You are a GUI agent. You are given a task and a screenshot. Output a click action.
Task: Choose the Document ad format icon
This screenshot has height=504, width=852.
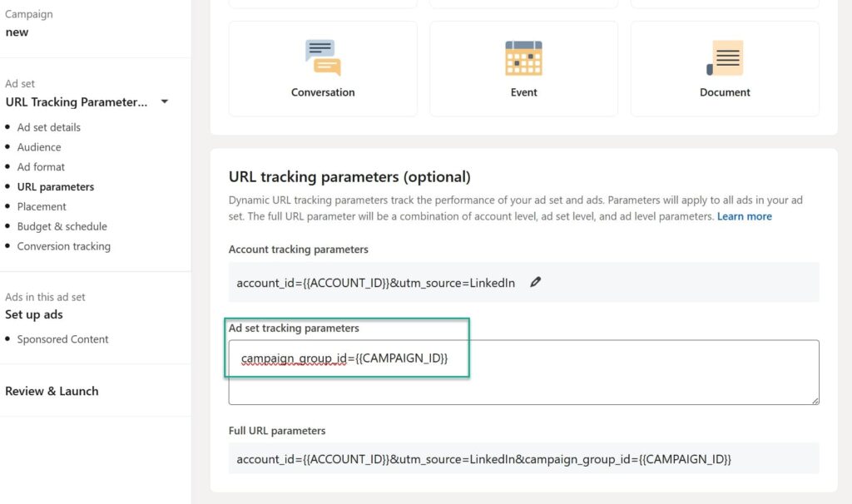725,57
